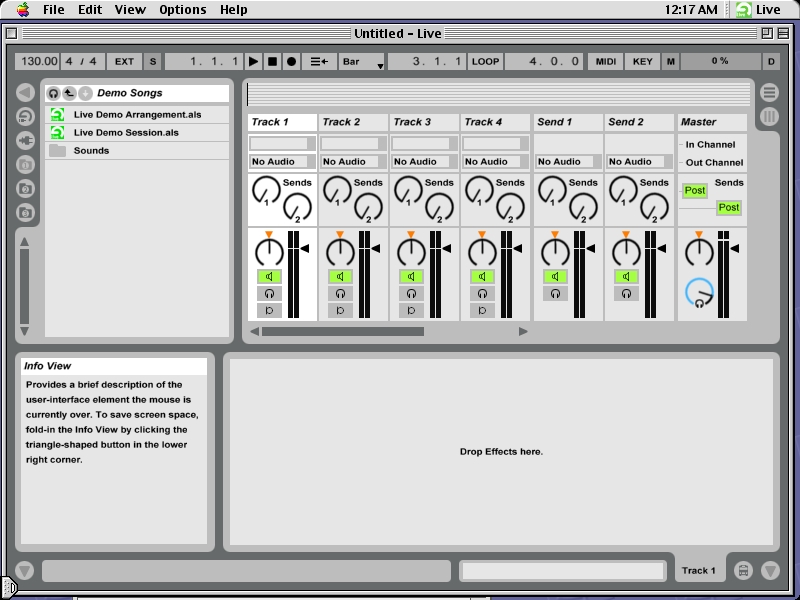Toggle the EXT sync button

click(124, 62)
